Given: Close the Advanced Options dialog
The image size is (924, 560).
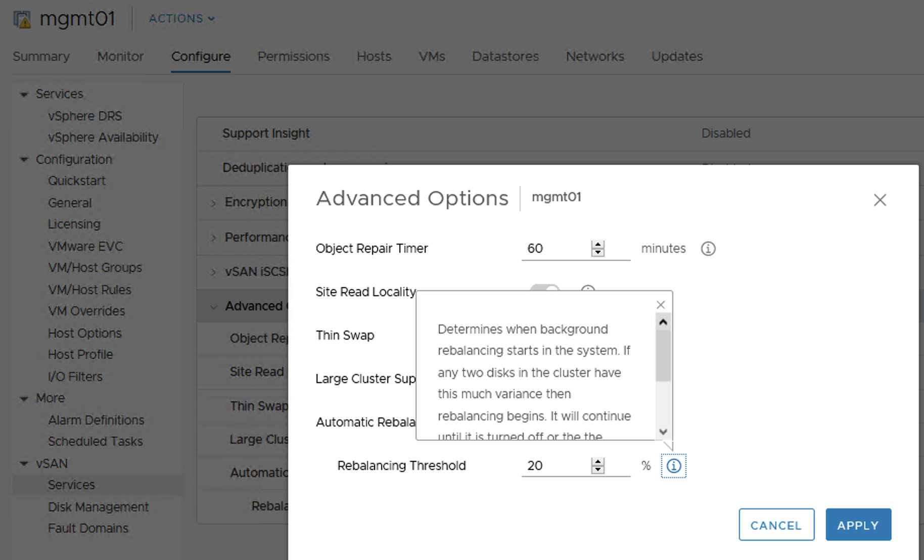Looking at the screenshot, I should (880, 200).
